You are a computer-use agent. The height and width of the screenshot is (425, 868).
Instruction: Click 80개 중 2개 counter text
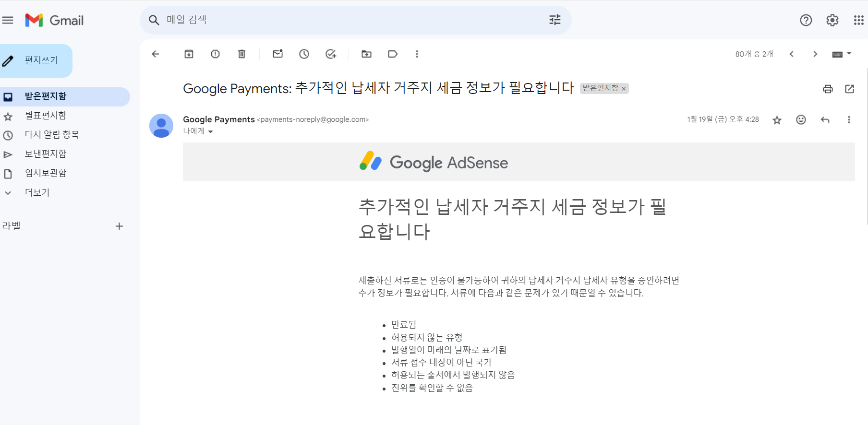754,54
